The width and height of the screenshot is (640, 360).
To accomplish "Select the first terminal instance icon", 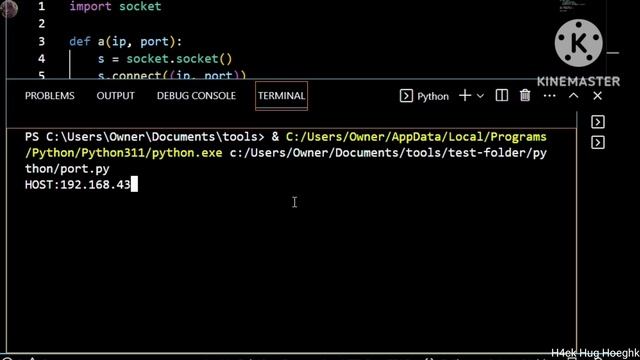I will pyautogui.click(x=598, y=122).
